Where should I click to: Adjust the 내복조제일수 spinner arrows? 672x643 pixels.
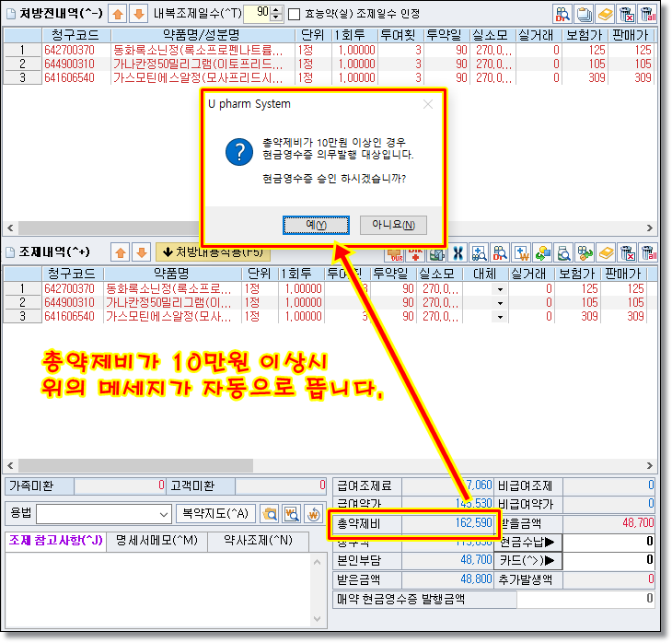[x=277, y=14]
